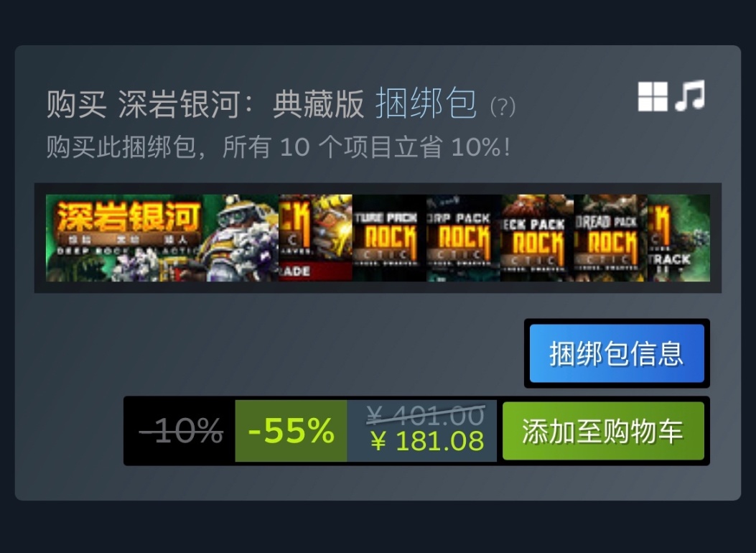
Task: Select the Dread Pack thumbnail
Action: (x=610, y=238)
